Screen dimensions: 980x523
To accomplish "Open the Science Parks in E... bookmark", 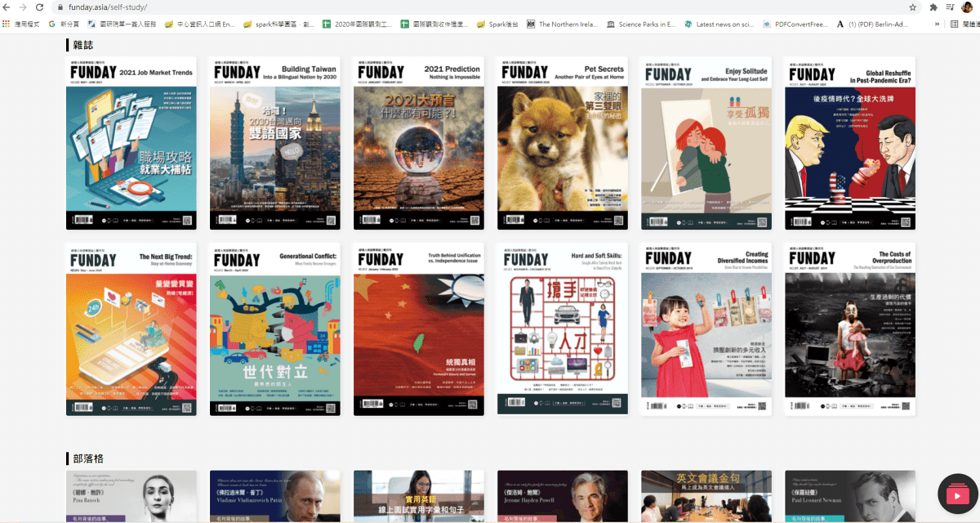I will coord(641,25).
